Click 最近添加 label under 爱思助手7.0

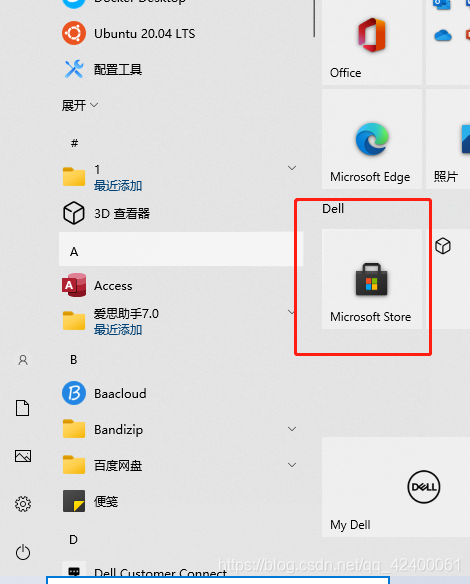click(118, 329)
